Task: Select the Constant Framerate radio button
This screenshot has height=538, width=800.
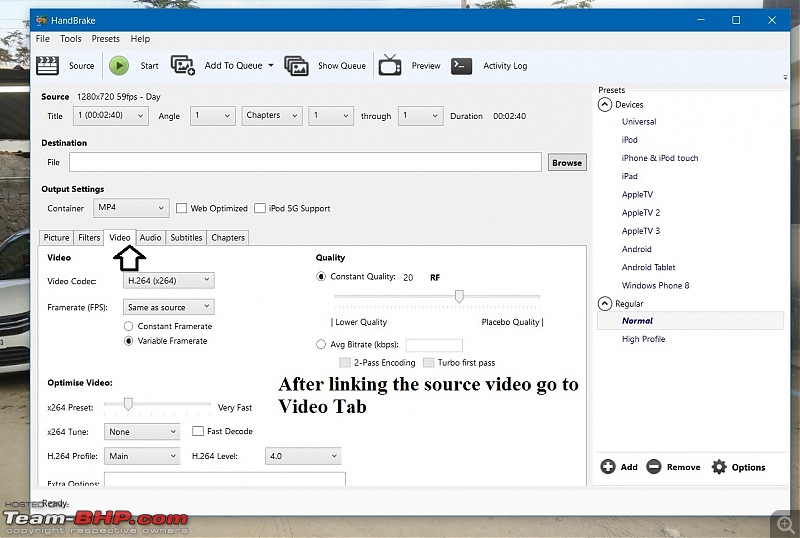Action: (x=129, y=326)
